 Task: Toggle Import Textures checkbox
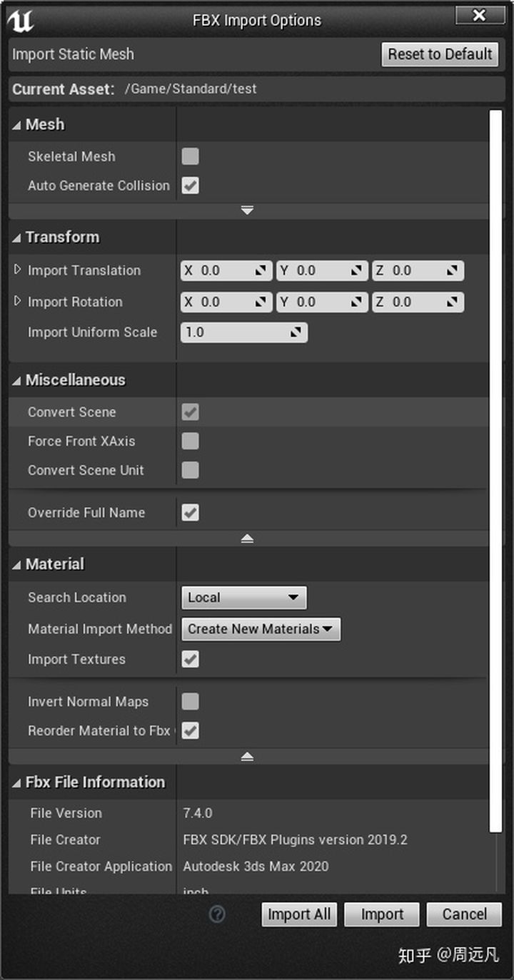click(191, 659)
